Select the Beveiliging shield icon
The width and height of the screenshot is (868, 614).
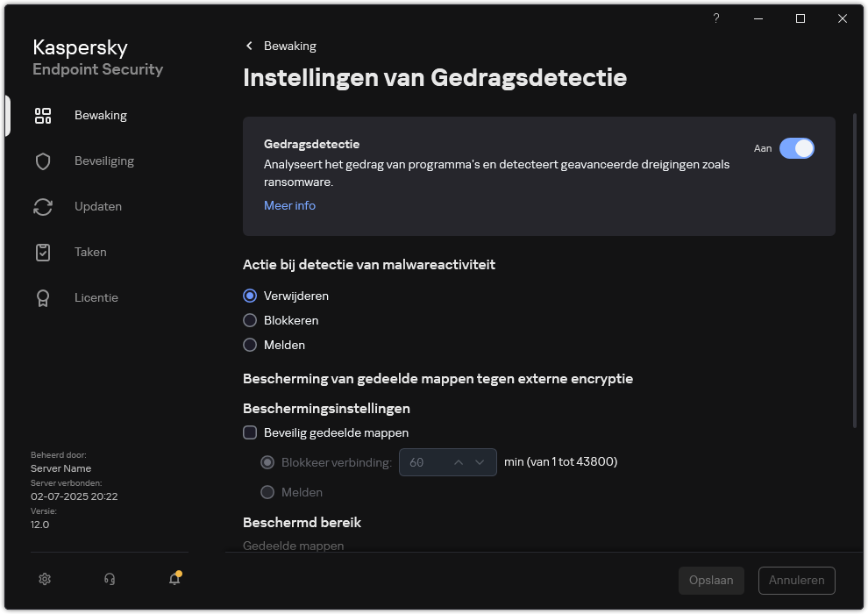43,161
